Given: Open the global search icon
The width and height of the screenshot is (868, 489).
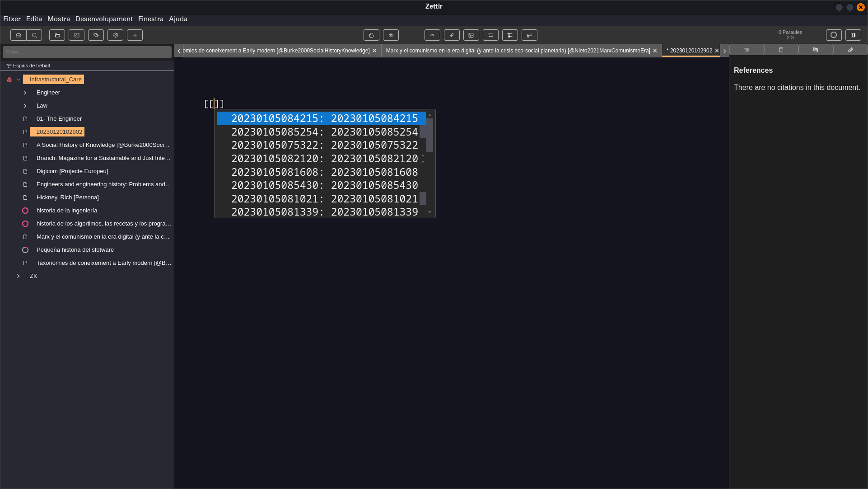Looking at the screenshot, I should (x=34, y=35).
